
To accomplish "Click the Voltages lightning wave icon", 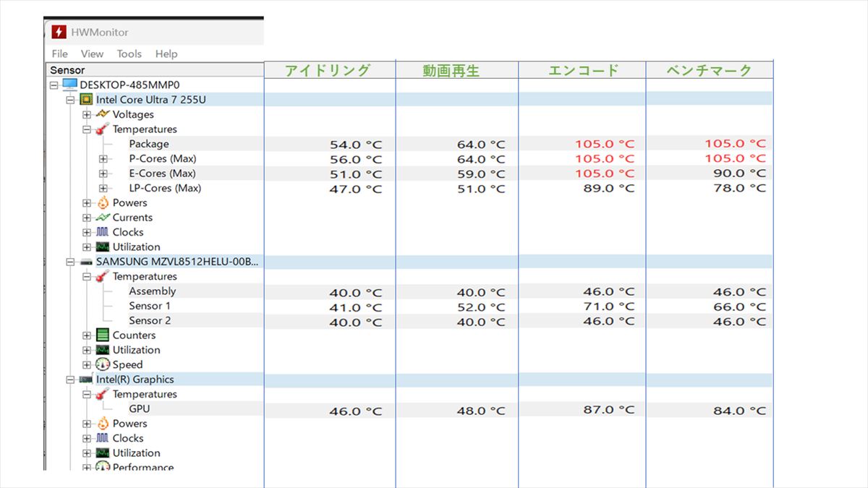I will tap(102, 114).
